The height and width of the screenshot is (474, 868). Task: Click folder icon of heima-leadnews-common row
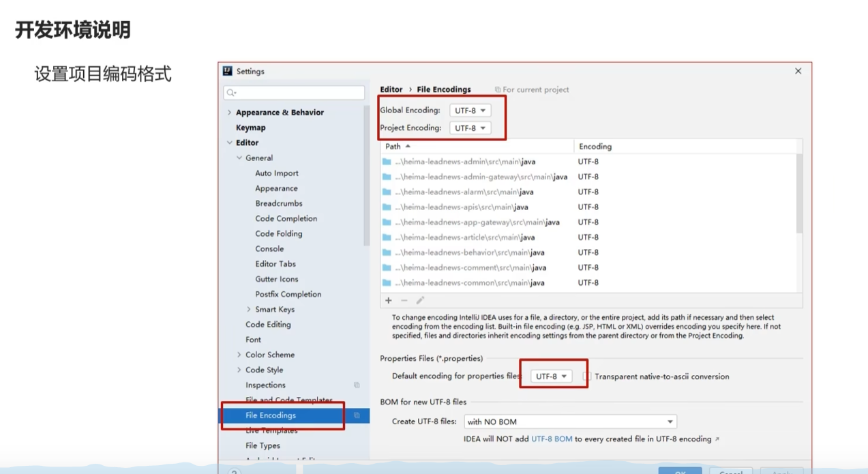[387, 282]
